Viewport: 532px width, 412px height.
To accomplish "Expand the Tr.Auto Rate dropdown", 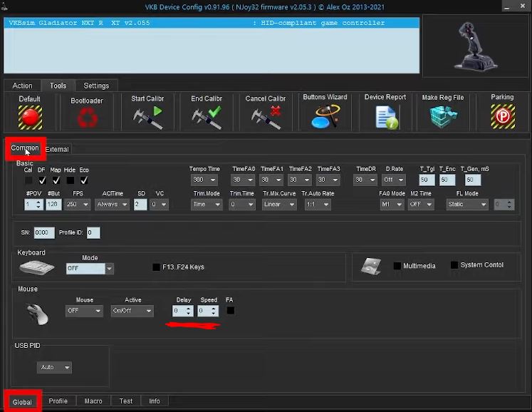I will tap(317, 204).
